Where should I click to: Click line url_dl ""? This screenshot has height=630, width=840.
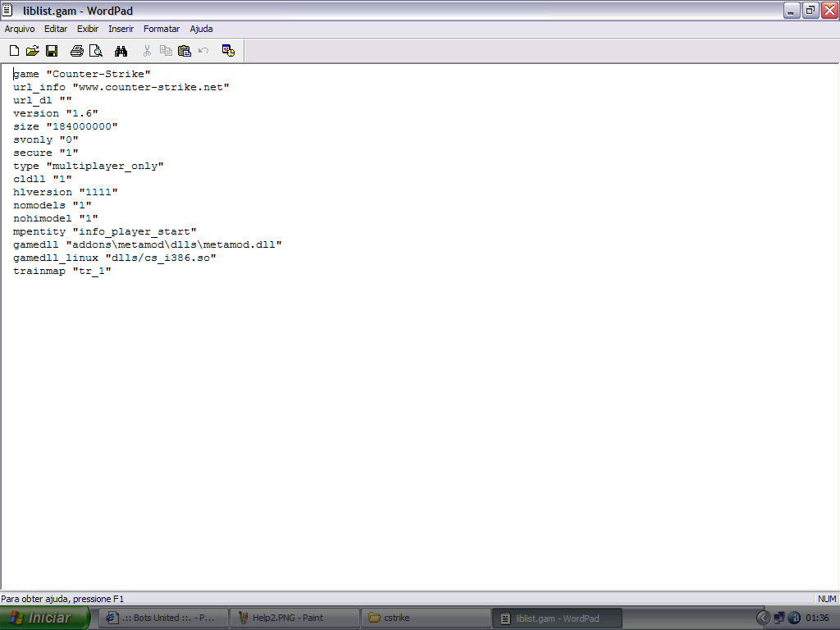point(43,100)
